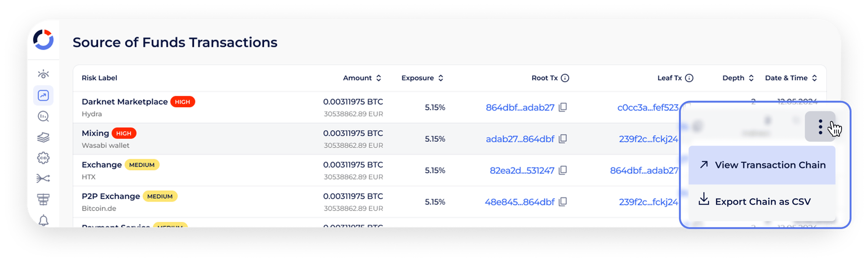
Task: Sort the table by Depth
Action: tap(751, 78)
